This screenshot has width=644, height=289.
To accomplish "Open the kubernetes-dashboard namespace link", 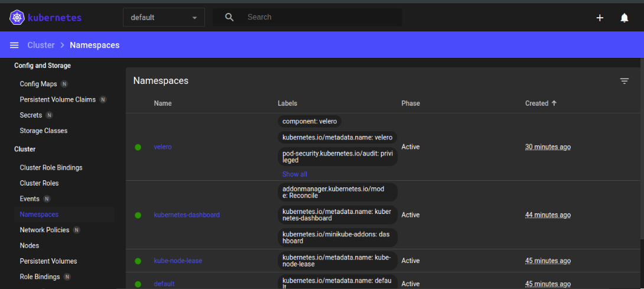I will coord(186,215).
